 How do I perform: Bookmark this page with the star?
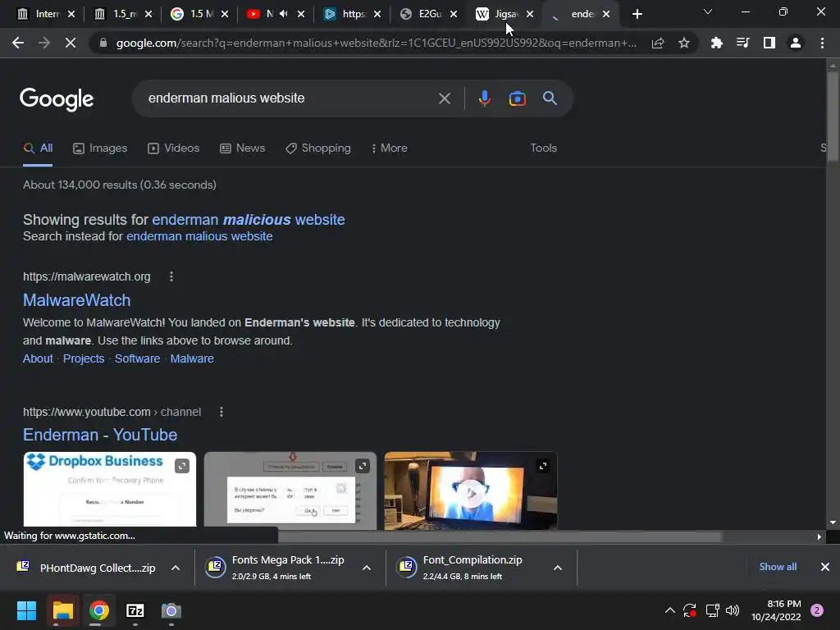click(x=683, y=43)
